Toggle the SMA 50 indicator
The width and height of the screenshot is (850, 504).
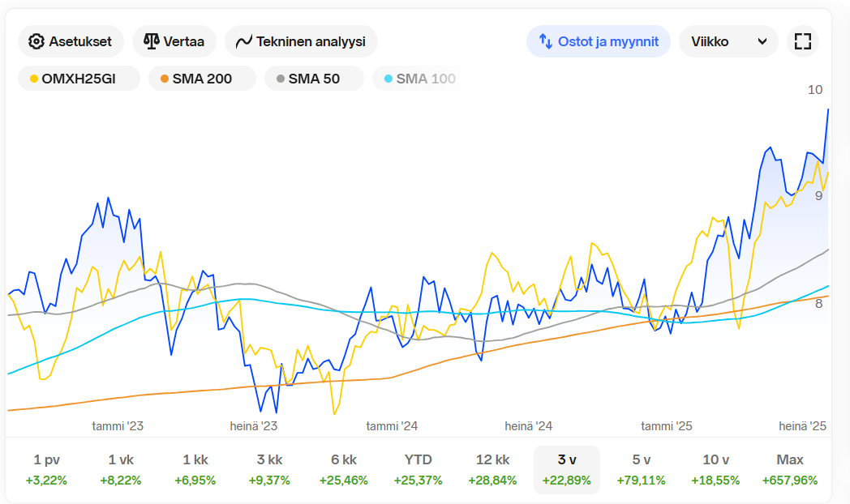pos(314,79)
